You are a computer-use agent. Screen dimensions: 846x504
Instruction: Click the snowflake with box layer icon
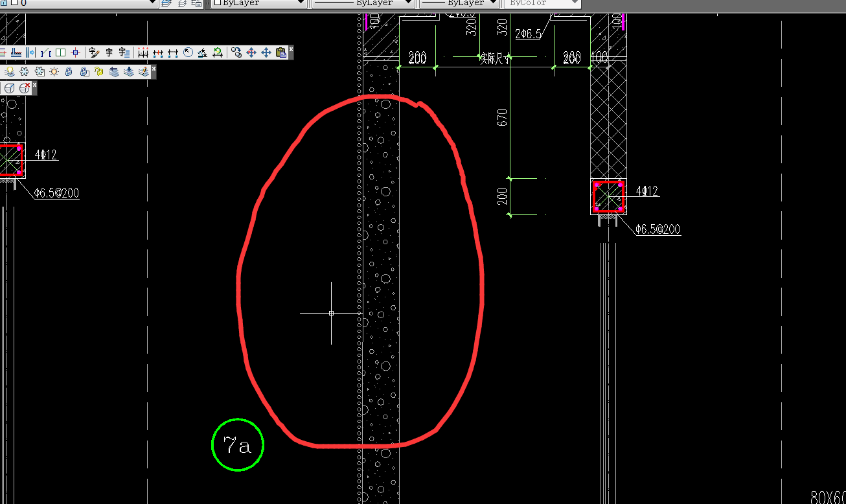pos(40,71)
